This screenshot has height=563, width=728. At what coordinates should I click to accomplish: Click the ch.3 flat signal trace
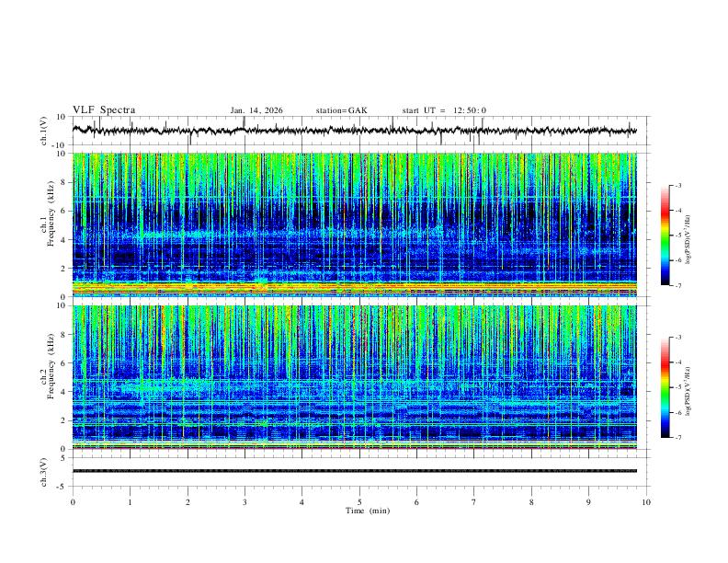(x=354, y=471)
